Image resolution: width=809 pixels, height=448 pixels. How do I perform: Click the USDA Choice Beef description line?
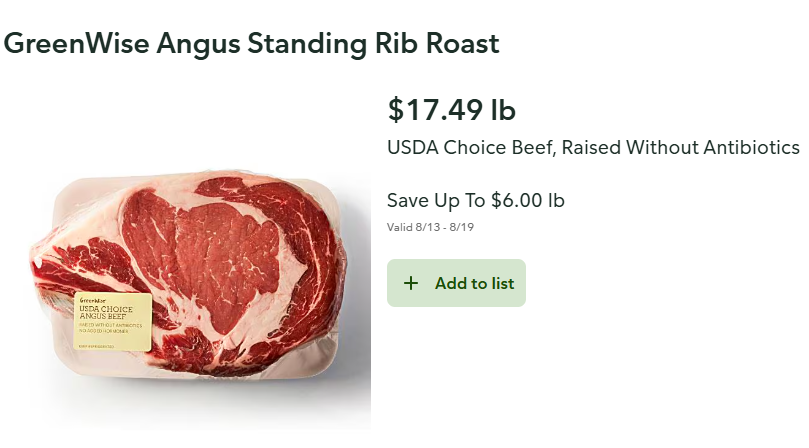click(593, 148)
